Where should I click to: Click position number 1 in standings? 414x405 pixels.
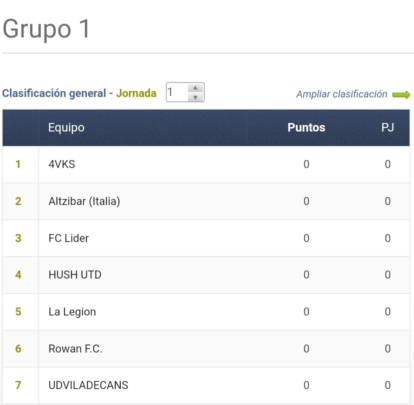[18, 164]
